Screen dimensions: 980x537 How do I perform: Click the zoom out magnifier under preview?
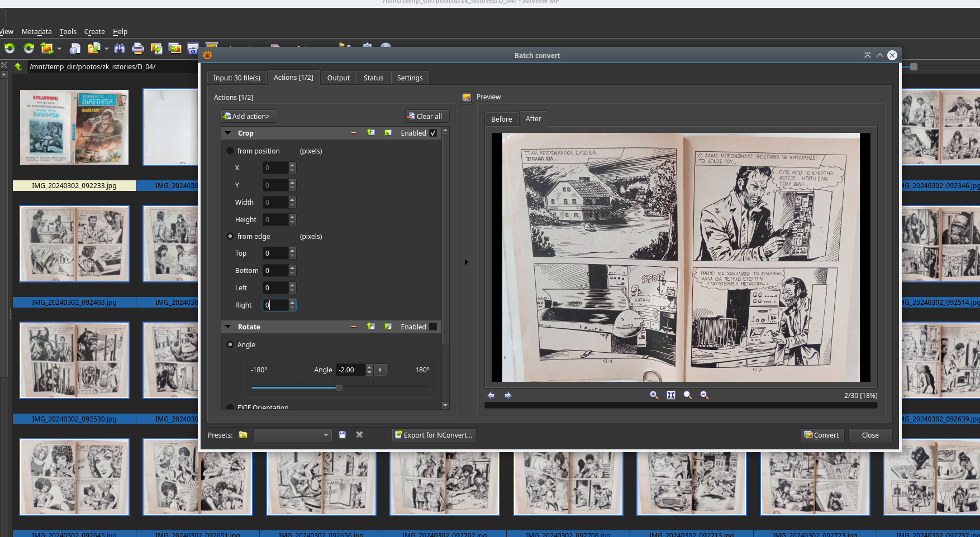click(704, 395)
